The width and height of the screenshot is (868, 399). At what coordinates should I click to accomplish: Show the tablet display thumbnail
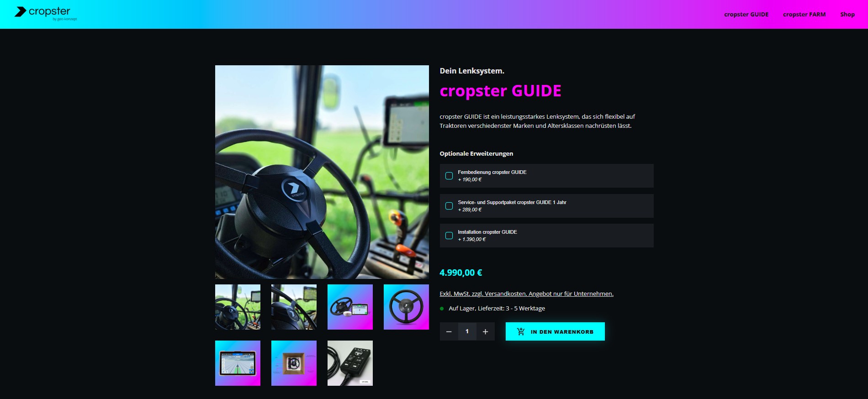coord(238,363)
